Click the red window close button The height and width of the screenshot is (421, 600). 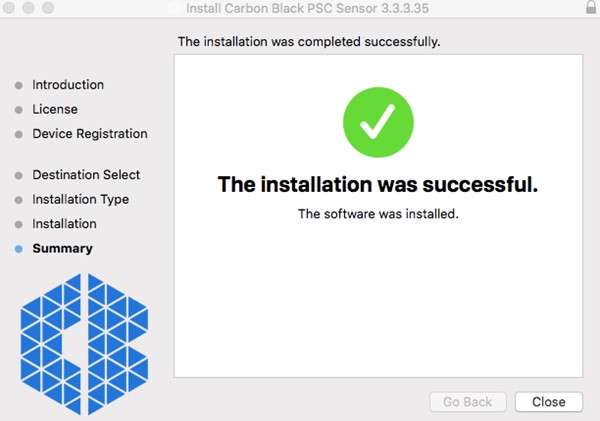pyautogui.click(x=8, y=8)
